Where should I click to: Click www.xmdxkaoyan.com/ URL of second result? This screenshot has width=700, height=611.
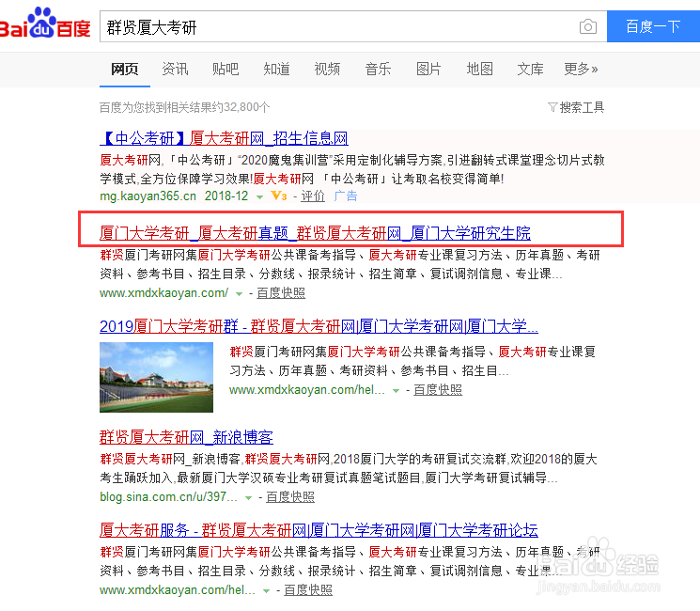coord(163,293)
